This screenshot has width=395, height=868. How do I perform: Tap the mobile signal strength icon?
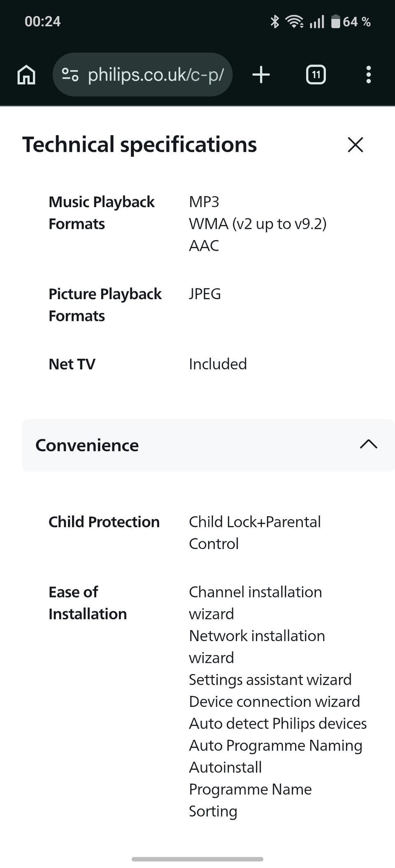(317, 21)
